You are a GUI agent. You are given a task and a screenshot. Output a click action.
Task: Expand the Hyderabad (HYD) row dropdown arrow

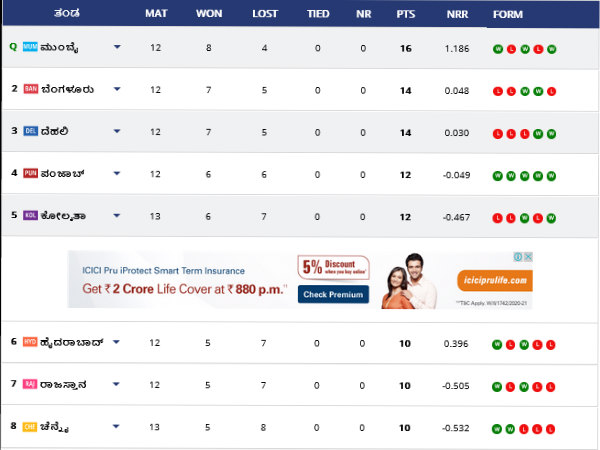(116, 342)
